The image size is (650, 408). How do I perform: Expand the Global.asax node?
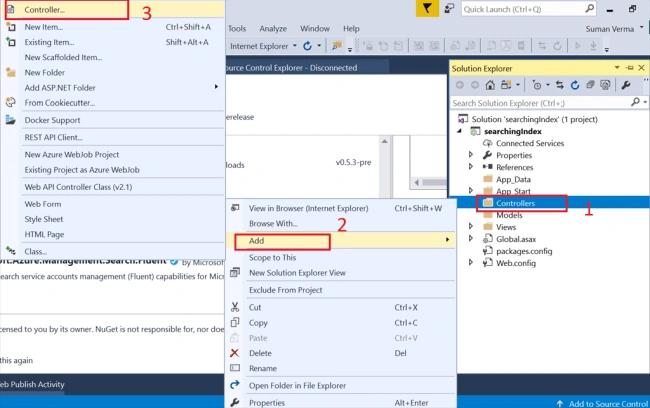click(x=471, y=238)
